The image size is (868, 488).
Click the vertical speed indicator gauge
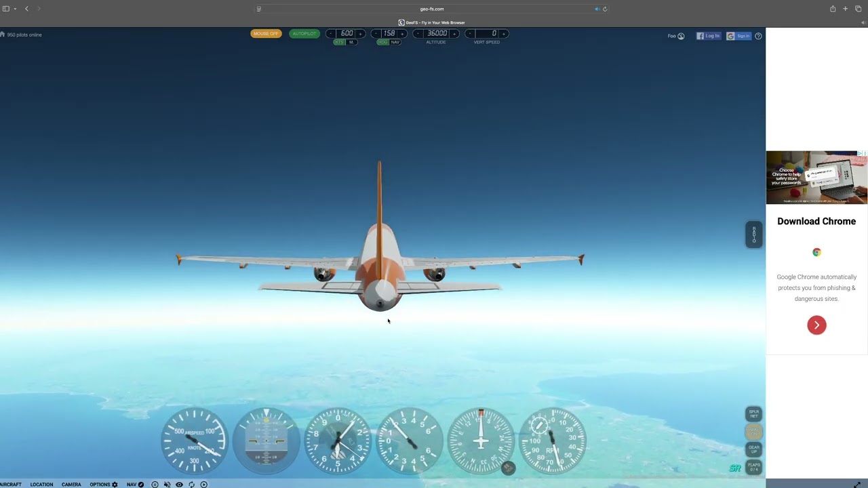pyautogui.click(x=409, y=441)
